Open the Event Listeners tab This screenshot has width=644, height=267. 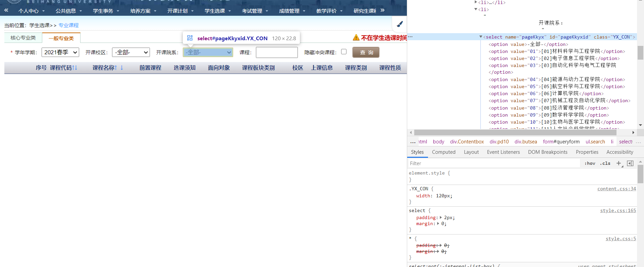tap(503, 152)
